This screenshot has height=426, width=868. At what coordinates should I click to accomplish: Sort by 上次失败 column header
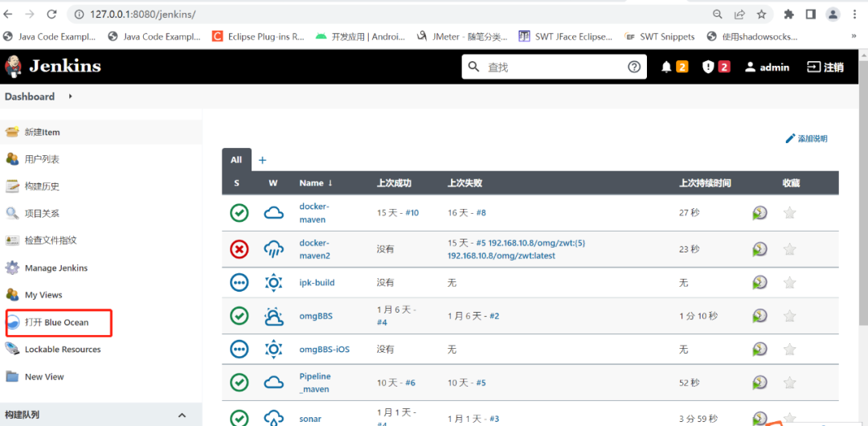[465, 183]
